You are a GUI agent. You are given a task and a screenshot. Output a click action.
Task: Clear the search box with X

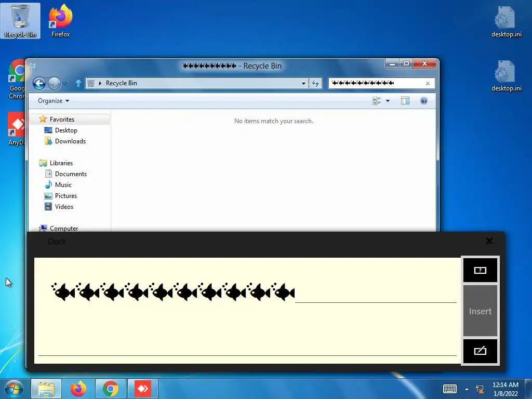pos(428,84)
